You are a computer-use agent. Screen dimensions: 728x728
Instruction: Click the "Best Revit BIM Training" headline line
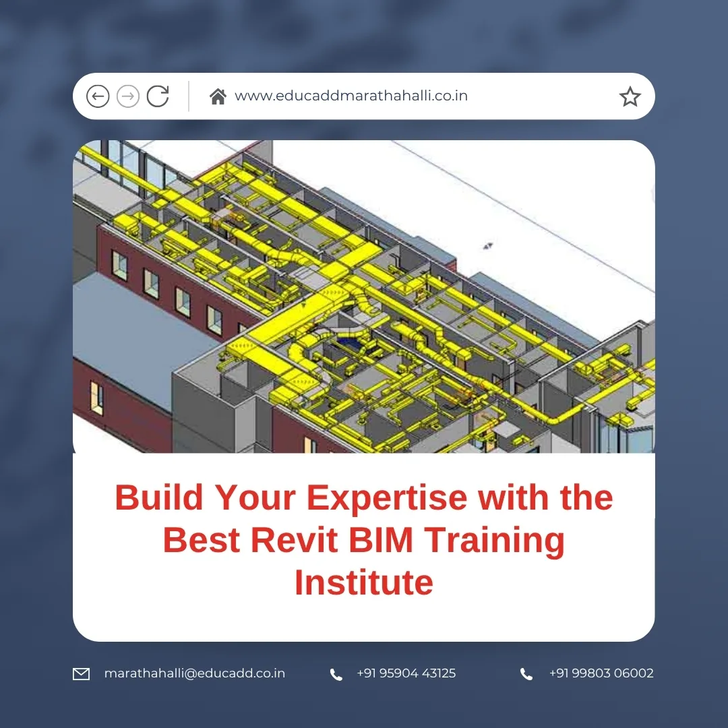364,541
